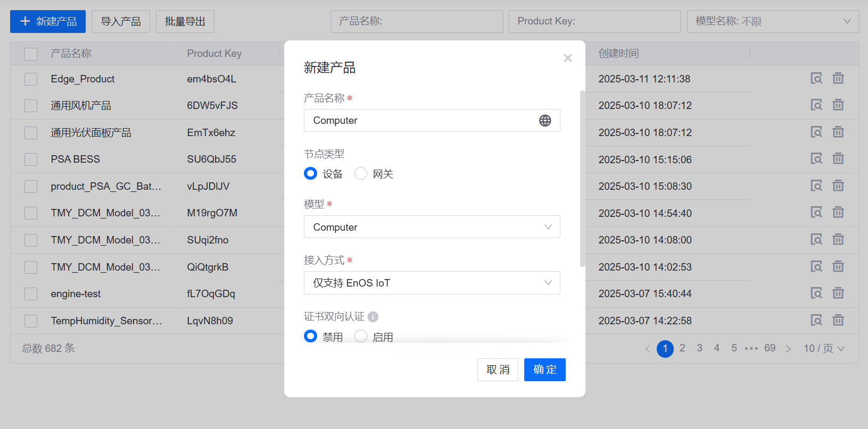Delete the Edge_Product row
The width and height of the screenshot is (868, 429).
pos(838,79)
